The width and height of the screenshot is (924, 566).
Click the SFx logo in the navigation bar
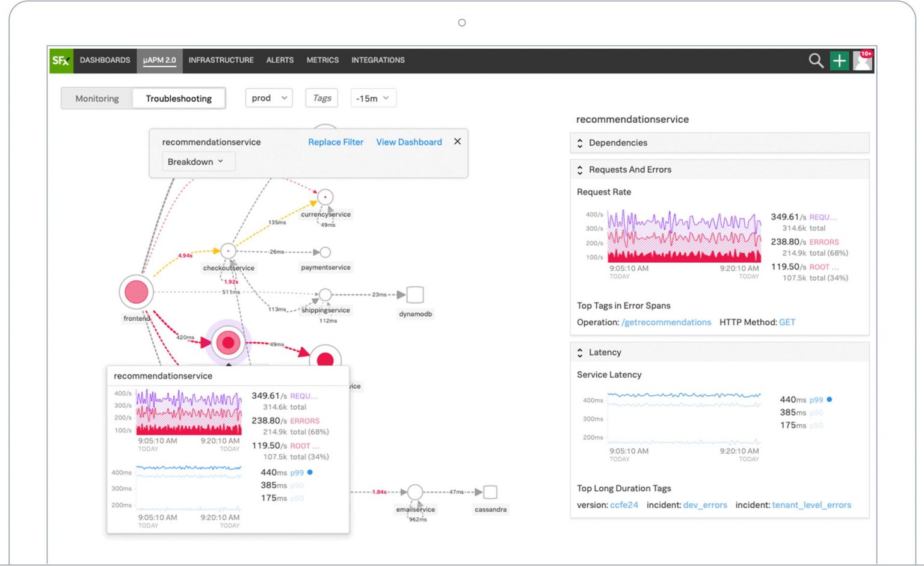(x=60, y=60)
